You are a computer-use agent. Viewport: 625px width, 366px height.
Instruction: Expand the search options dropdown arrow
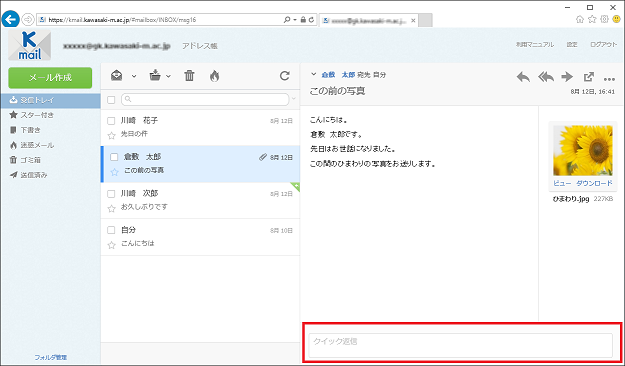tap(294, 99)
